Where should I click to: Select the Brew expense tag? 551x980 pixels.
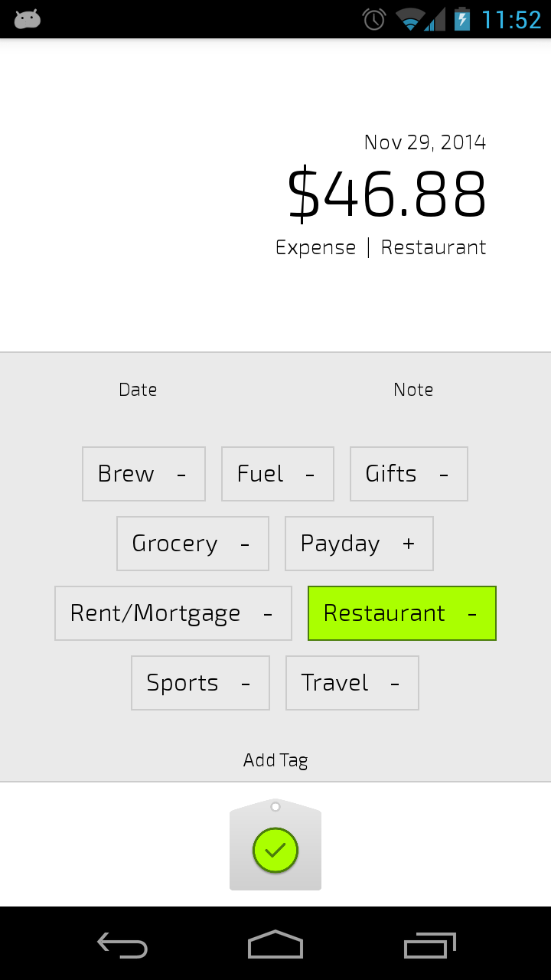tap(144, 474)
